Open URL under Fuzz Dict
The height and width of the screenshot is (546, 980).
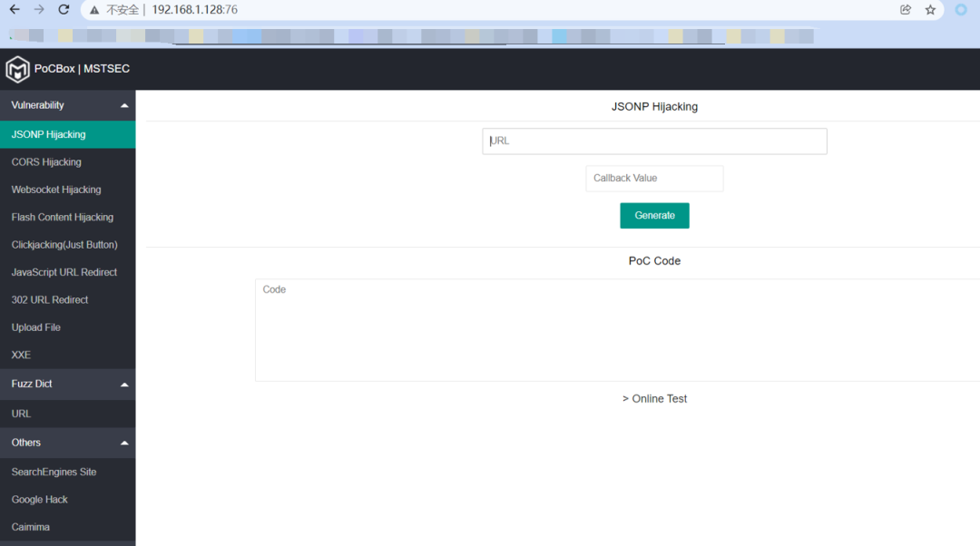(x=67, y=414)
